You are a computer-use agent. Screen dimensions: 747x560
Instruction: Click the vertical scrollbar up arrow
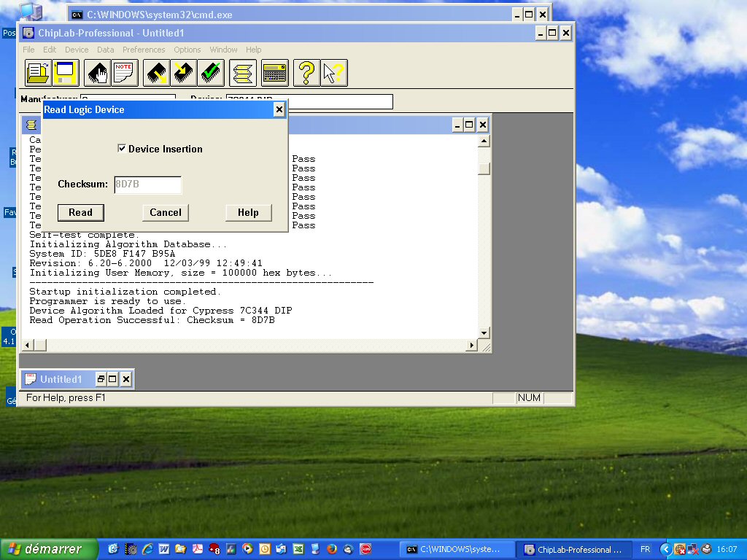484,141
